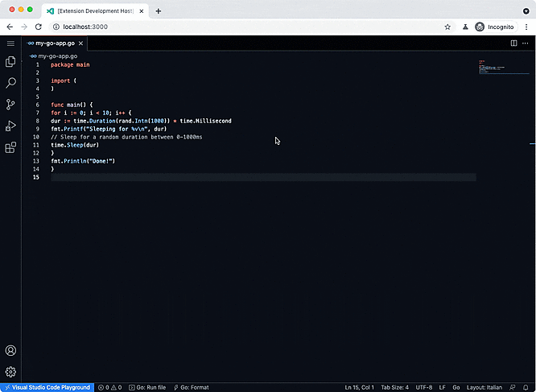Change file encoding via UTF-8
The height and width of the screenshot is (392, 536).
pos(424,387)
